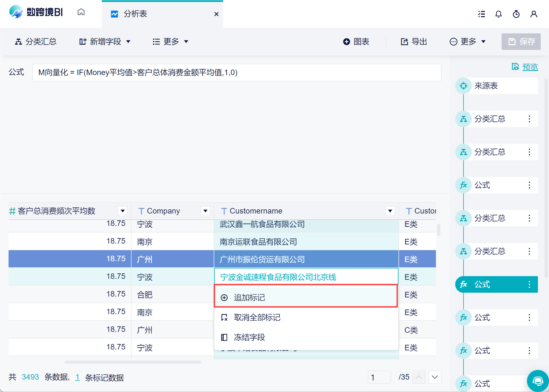
Task: Open the task list icon
Action: (x=481, y=14)
